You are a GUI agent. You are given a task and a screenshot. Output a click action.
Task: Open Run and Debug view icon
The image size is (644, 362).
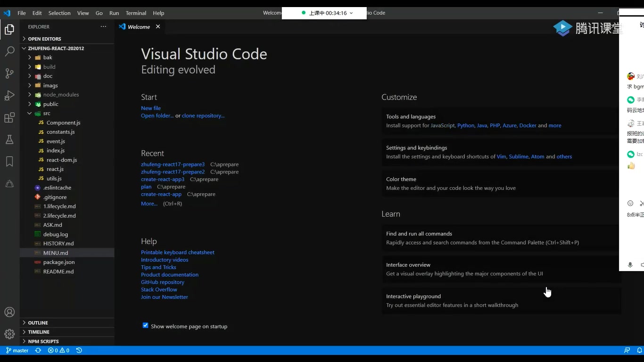click(9, 95)
